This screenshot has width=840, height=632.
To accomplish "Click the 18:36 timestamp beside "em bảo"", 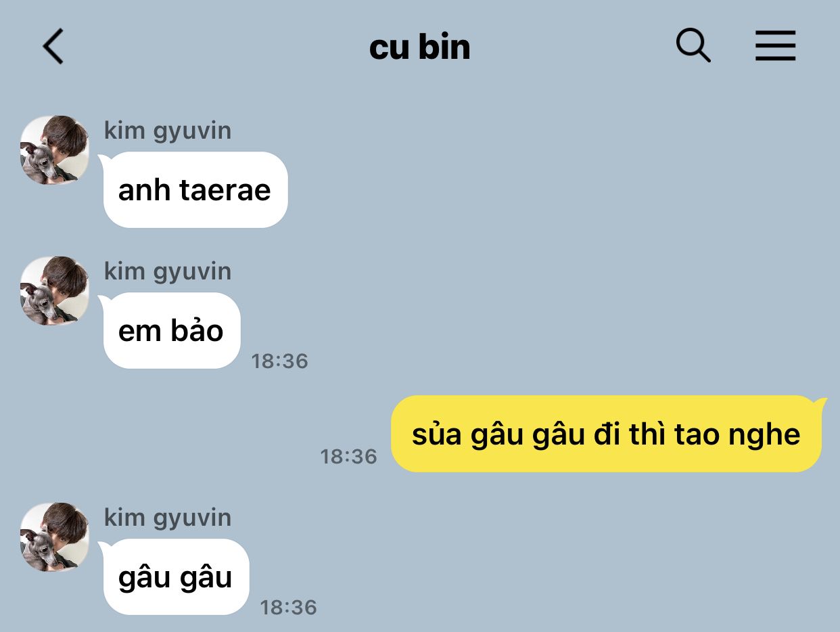I will tap(279, 361).
